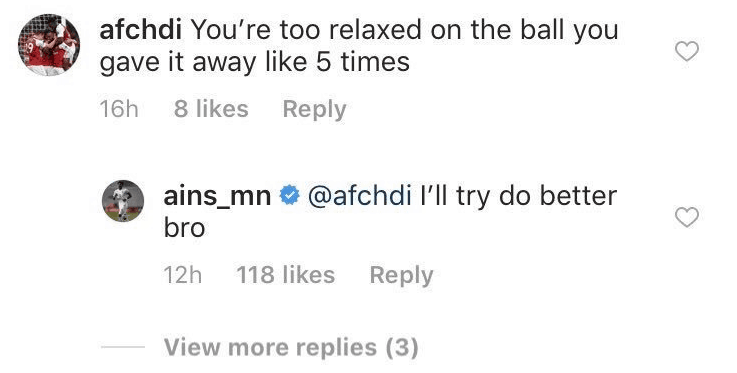Viewport: 737px width, 373px height.
Task: Open ains_mn's profile picture
Action: (123, 201)
